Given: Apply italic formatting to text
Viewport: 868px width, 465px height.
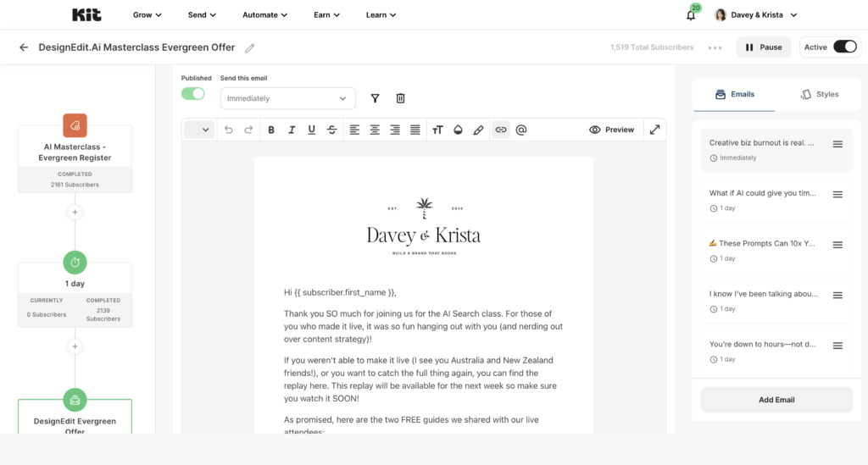Looking at the screenshot, I should click(292, 130).
